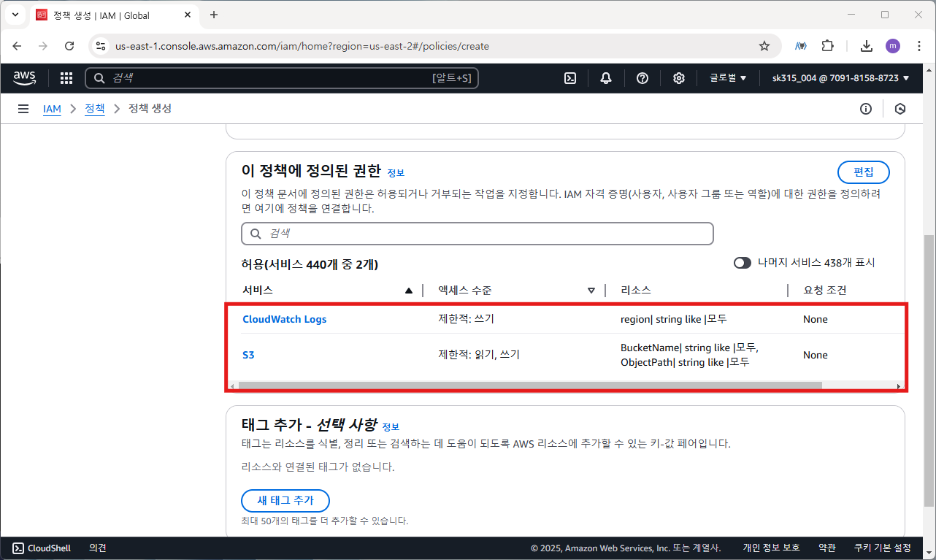Click the region| string like resource cell
The image size is (936, 560).
click(674, 319)
